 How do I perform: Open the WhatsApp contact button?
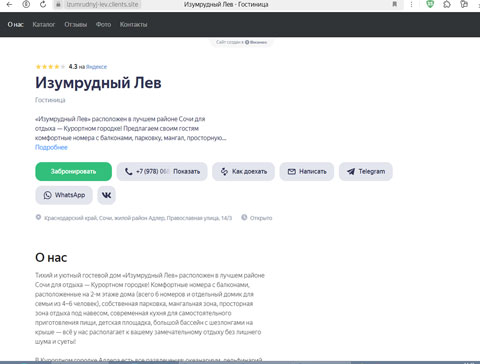pos(64,195)
